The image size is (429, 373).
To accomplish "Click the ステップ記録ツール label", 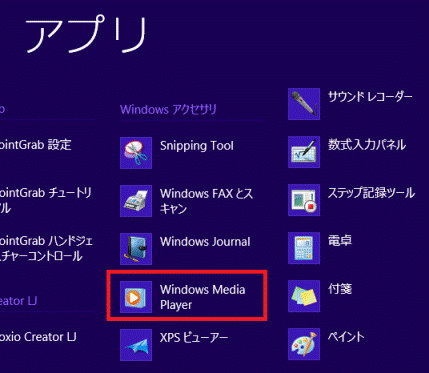I will click(x=371, y=193).
